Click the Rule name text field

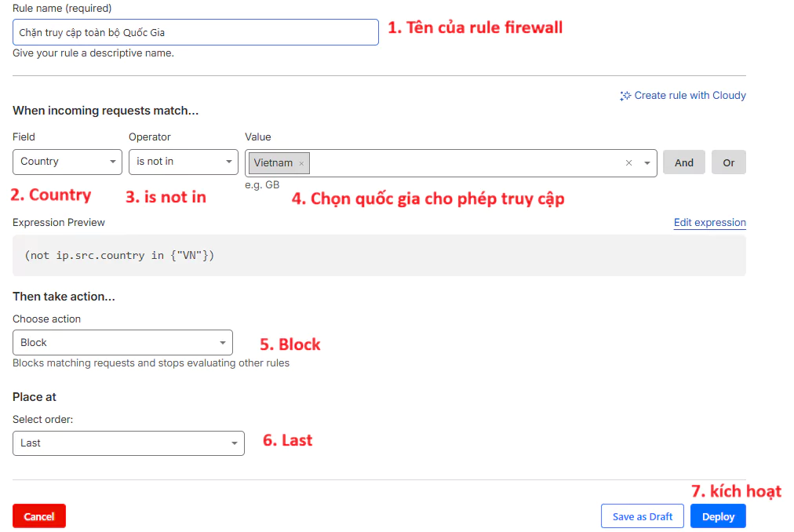pos(195,32)
